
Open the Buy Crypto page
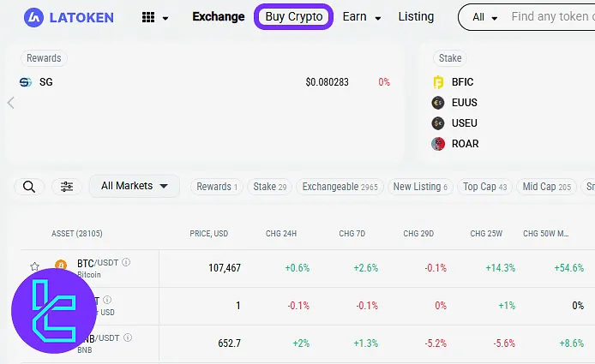(x=294, y=16)
